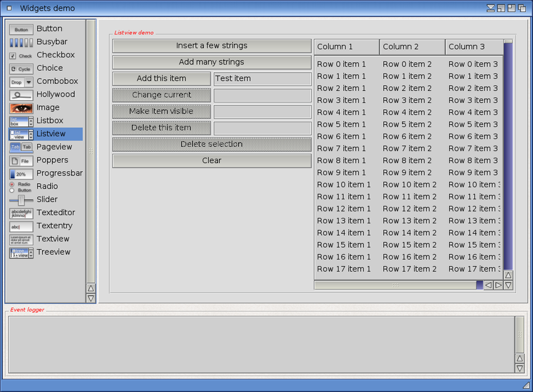Screen dimensions: 533x392
Task: Open the Treeview widget entry
Action: point(53,252)
